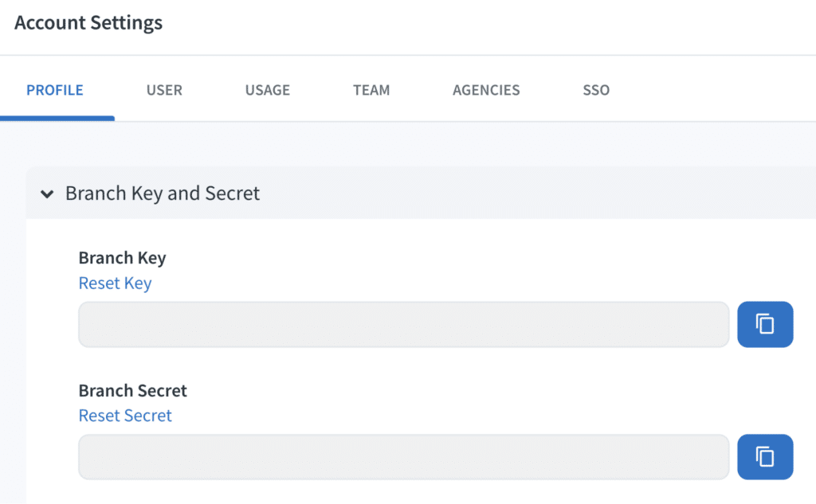816x504 pixels.
Task: Click the Reset Secret link
Action: [x=125, y=416]
